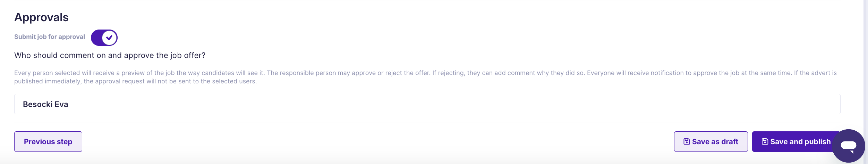The image size is (868, 164).
Task: Click the "Who should comment on and approve" question
Action: click(x=110, y=56)
